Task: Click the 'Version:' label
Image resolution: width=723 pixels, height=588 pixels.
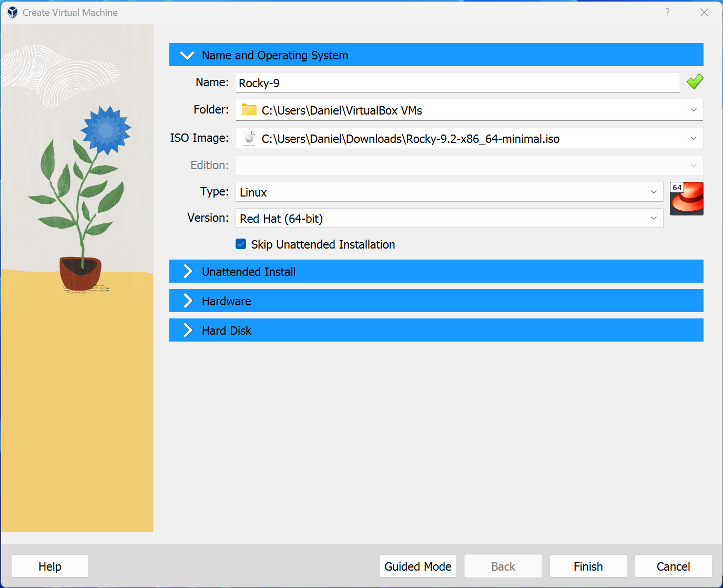Action: point(208,218)
